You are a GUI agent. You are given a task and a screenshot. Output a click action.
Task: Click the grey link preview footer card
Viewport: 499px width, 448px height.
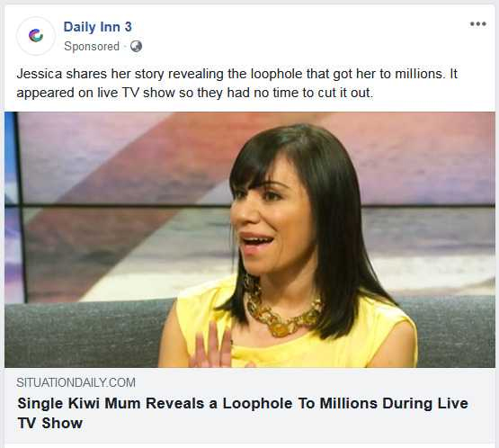[250, 405]
